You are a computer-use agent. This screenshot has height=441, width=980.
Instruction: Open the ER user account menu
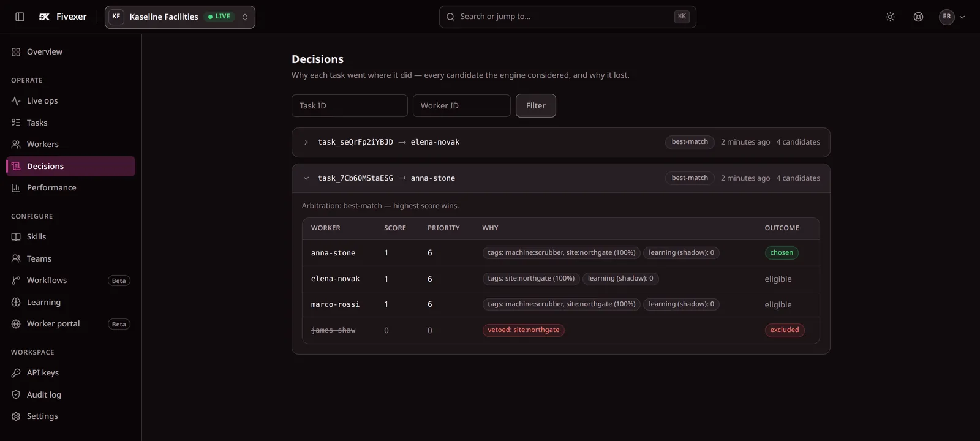tap(952, 17)
